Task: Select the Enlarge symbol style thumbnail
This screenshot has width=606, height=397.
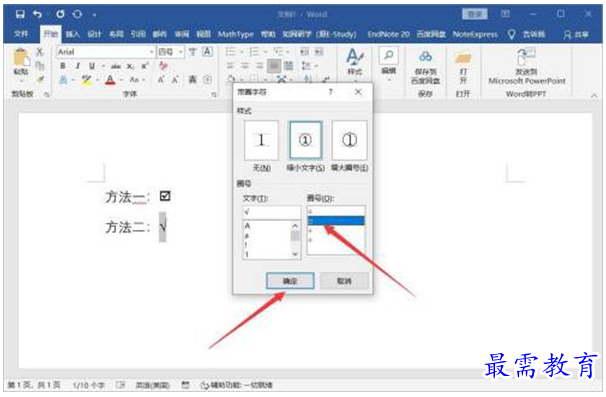Action: tap(349, 140)
